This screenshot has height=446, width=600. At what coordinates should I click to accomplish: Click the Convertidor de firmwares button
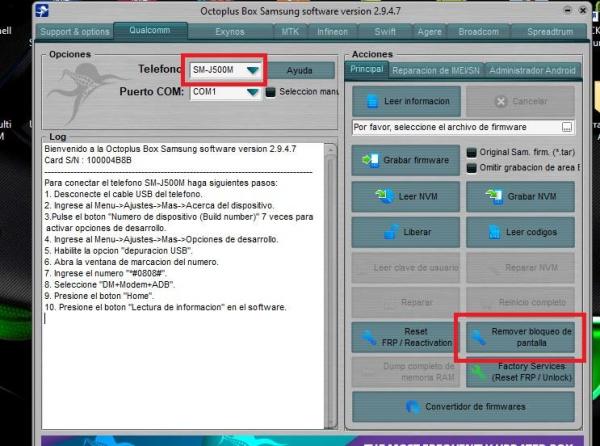pos(463,407)
